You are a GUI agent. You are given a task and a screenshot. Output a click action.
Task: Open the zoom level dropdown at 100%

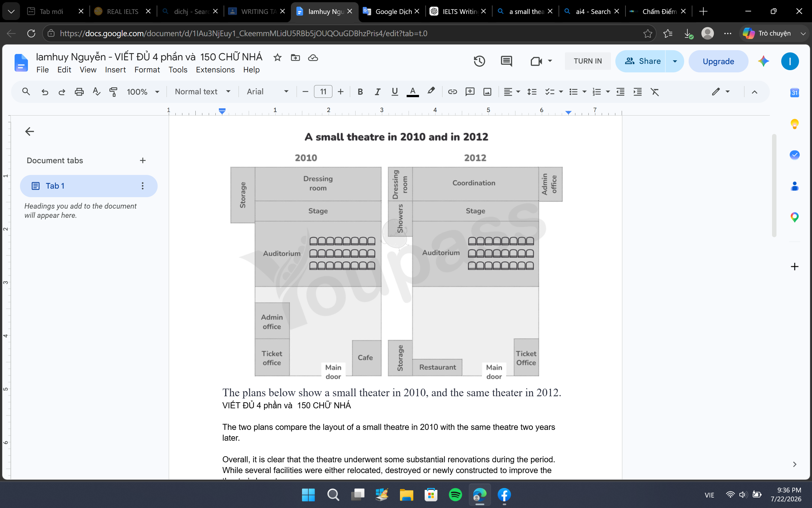click(x=143, y=92)
